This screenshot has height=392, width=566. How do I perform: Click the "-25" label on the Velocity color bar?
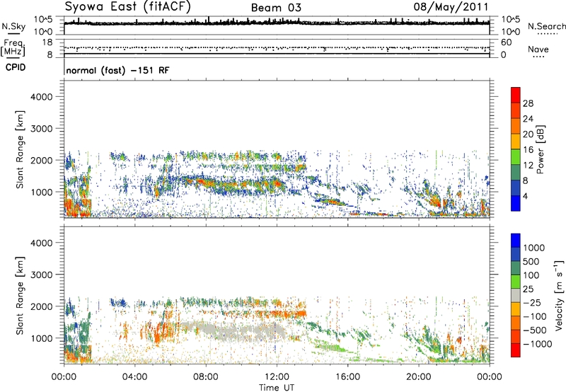pos(533,302)
